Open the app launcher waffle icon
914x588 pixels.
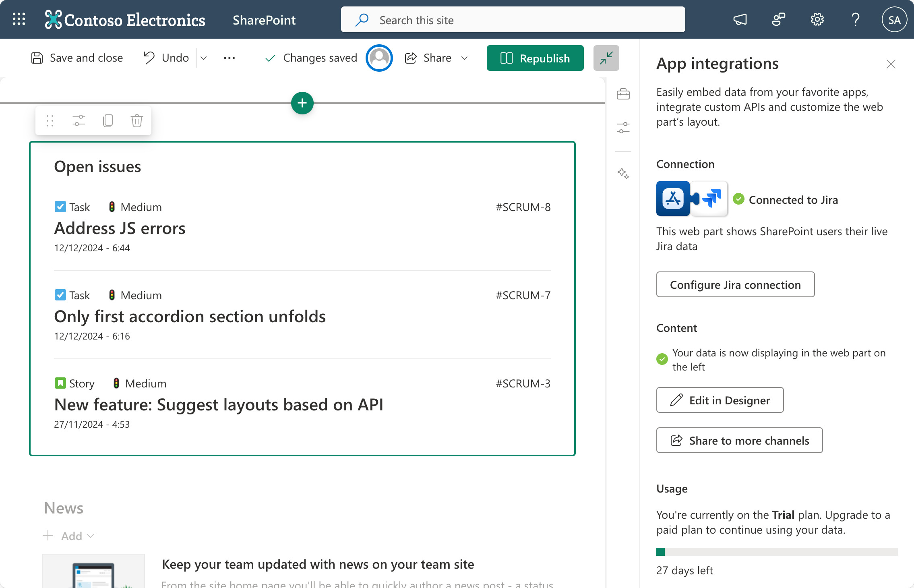[19, 19]
